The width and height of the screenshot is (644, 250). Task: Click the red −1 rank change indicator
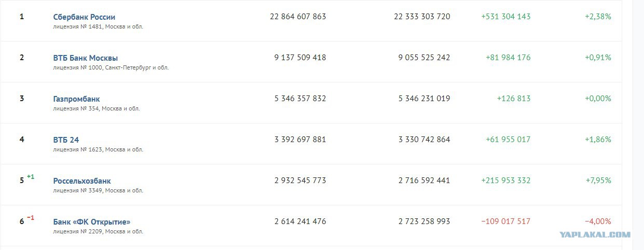(31, 218)
